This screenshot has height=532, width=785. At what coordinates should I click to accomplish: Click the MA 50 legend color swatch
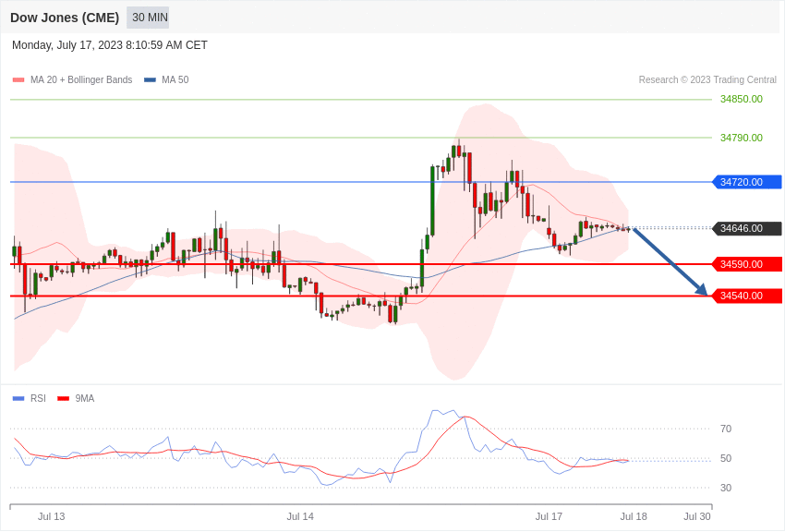(x=150, y=80)
